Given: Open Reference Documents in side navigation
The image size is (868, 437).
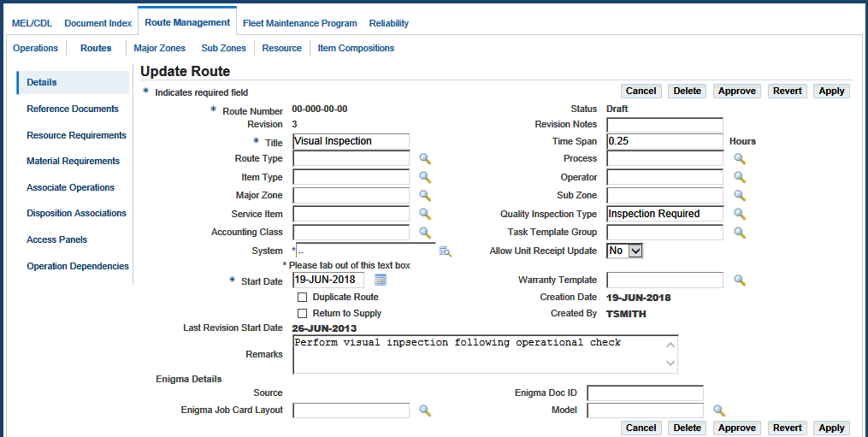Looking at the screenshot, I should point(73,109).
